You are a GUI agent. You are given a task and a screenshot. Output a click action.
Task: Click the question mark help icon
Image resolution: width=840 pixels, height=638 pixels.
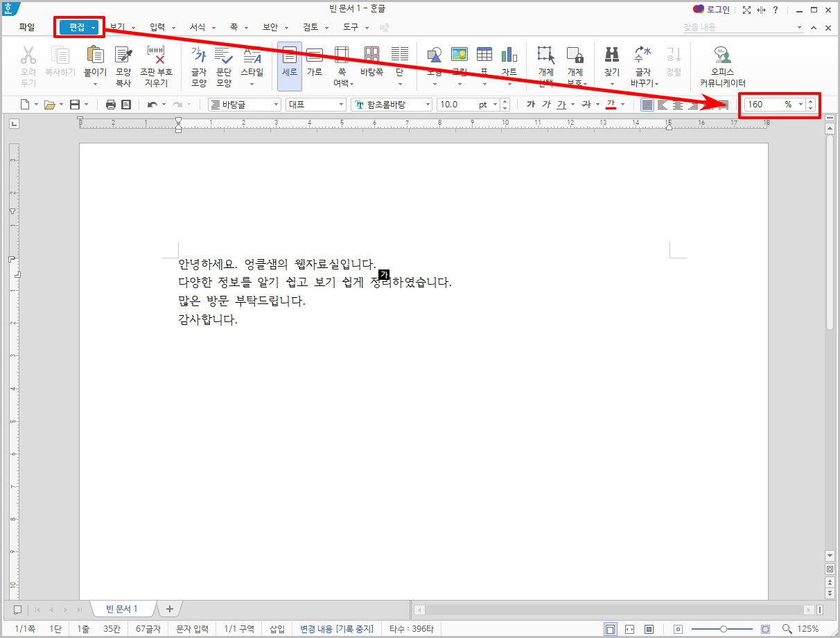tap(775, 10)
